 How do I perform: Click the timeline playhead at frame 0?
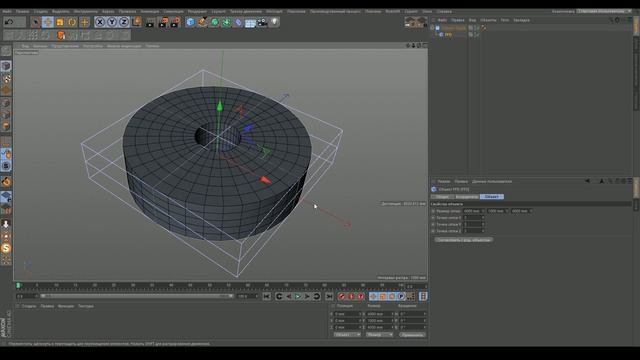[x=18, y=286]
